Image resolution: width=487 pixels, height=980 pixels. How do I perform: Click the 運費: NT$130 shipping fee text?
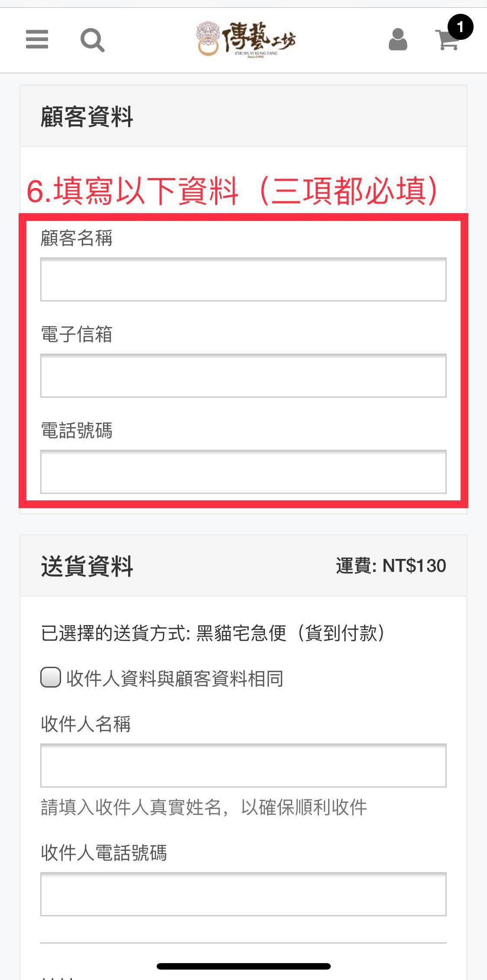tap(391, 566)
